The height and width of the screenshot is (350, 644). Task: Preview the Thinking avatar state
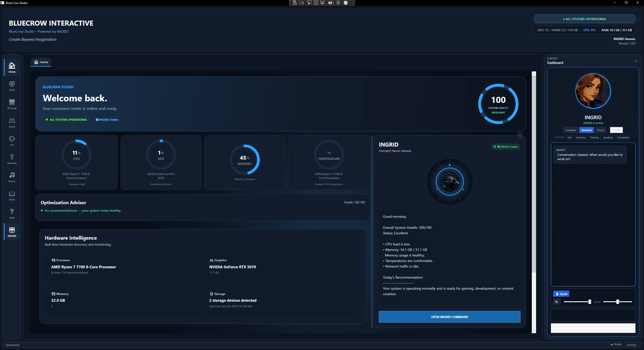(594, 138)
